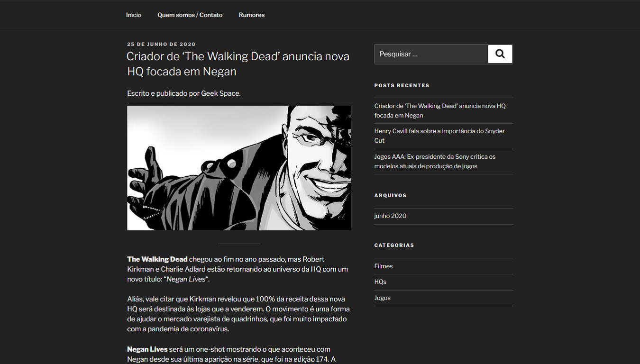Go to the Rumores menu item
Screen dimensions: 640x364
click(x=252, y=15)
